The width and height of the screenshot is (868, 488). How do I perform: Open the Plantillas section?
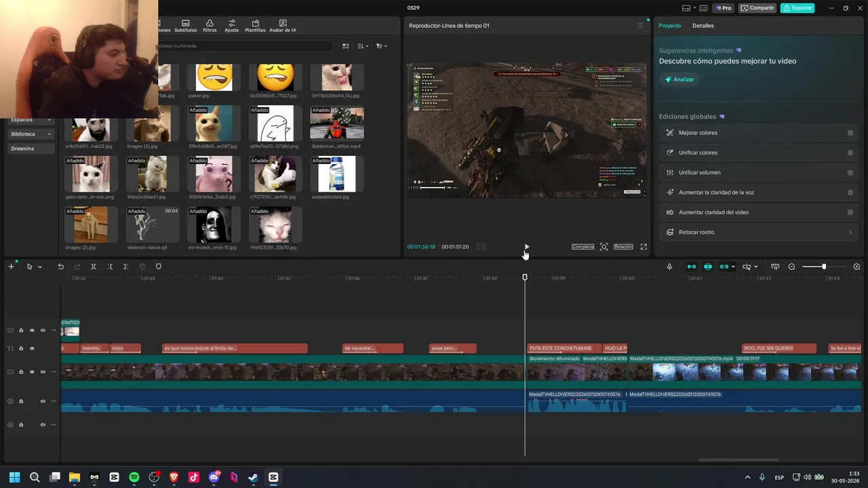(255, 26)
